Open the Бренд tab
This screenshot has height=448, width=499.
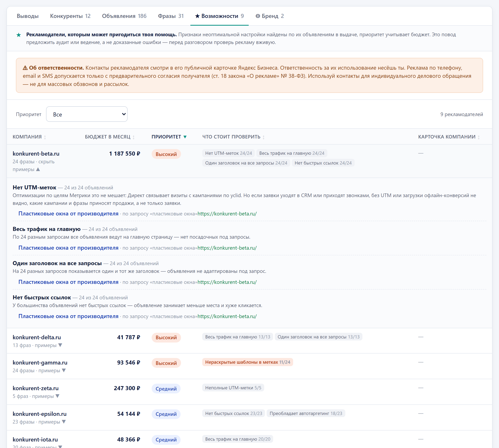[x=270, y=16]
